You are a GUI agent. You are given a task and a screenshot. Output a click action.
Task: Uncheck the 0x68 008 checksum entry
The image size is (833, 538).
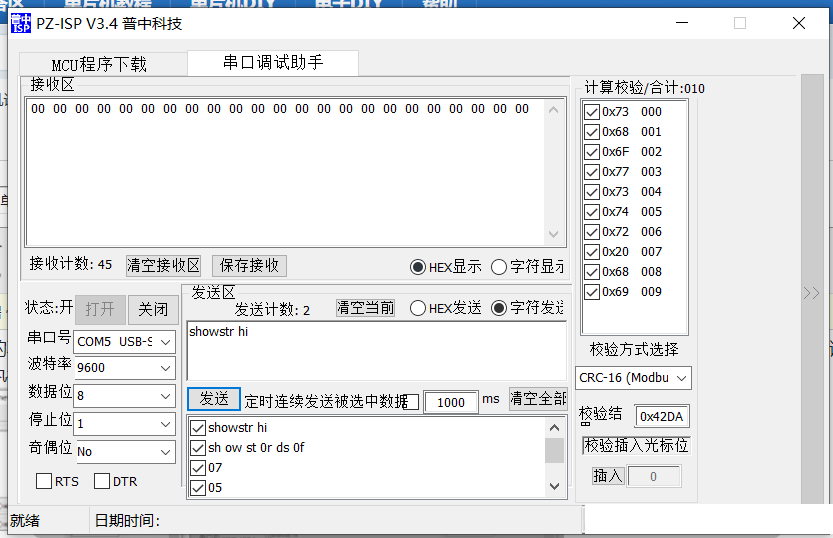tap(592, 272)
